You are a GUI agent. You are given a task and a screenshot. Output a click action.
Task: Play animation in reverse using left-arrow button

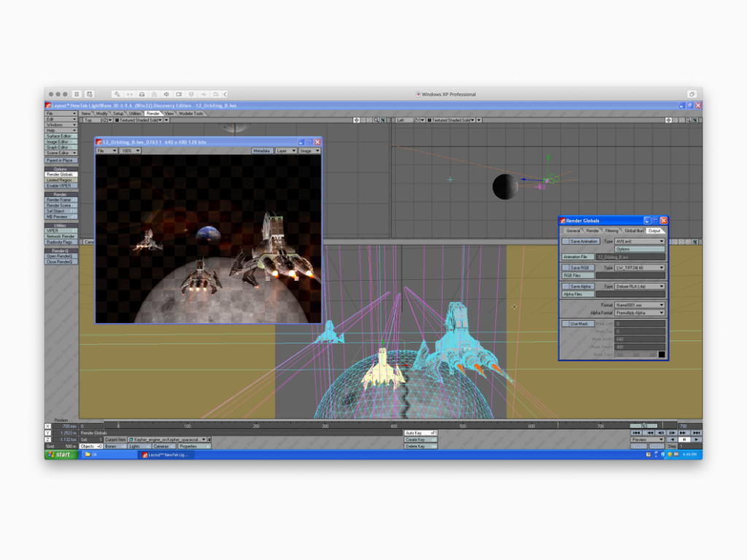672,440
